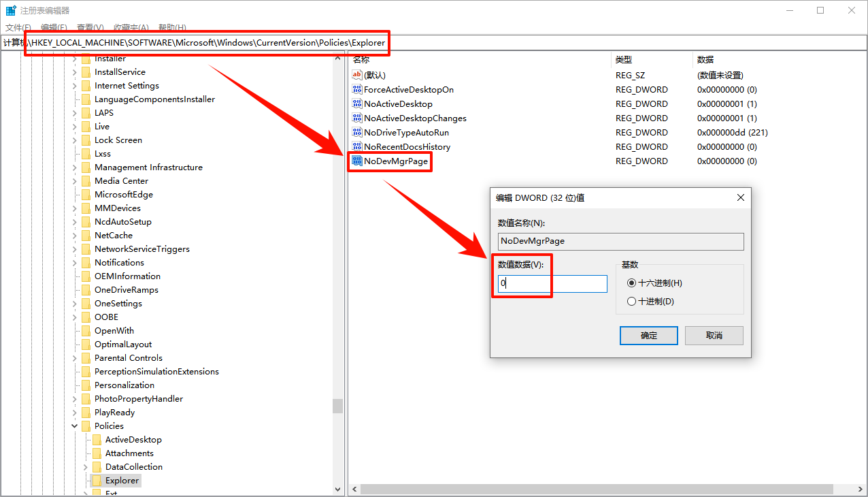Click the NoDriveTypeAutoRun DWORD icon

tap(358, 132)
